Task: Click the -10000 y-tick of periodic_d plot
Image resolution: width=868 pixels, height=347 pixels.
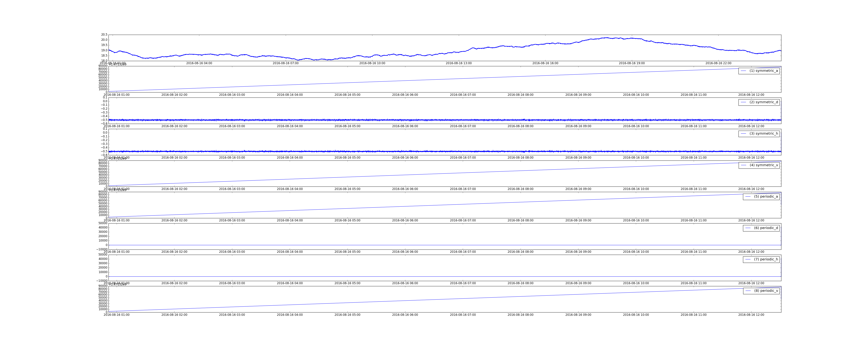Action: [x=102, y=250]
